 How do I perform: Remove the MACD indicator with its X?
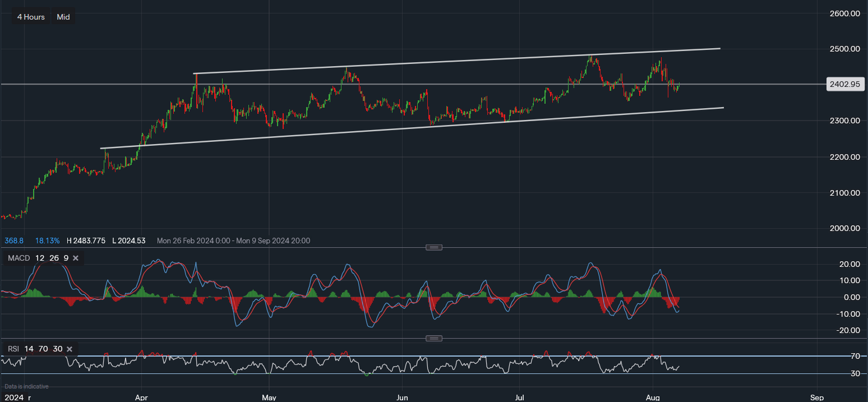[x=76, y=258]
